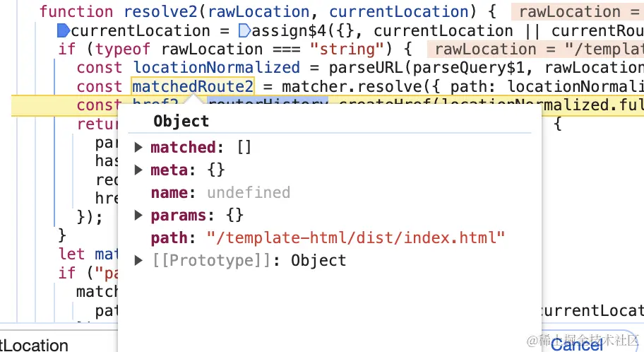644x352 pixels.
Task: Expand the [[Prototype]] entry triangle
Action: [138, 261]
